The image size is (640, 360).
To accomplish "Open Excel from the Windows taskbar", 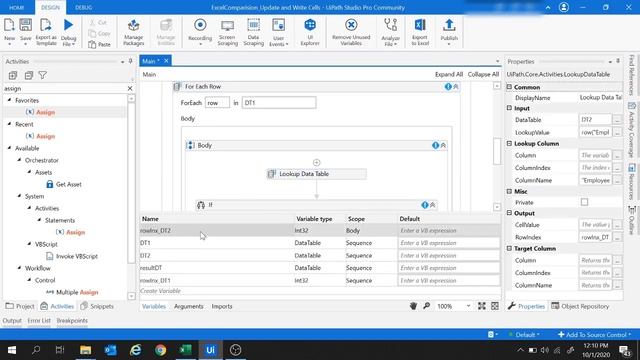I will click(185, 350).
